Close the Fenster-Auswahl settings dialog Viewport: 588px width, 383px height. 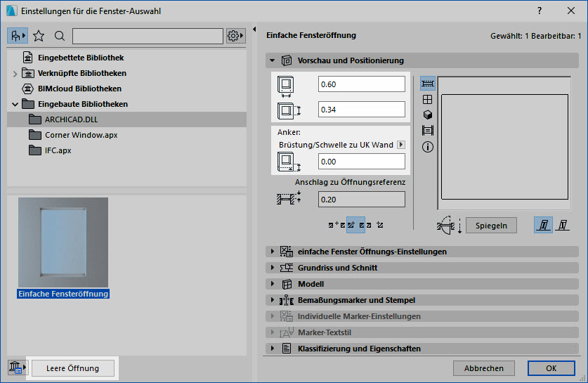coord(570,11)
